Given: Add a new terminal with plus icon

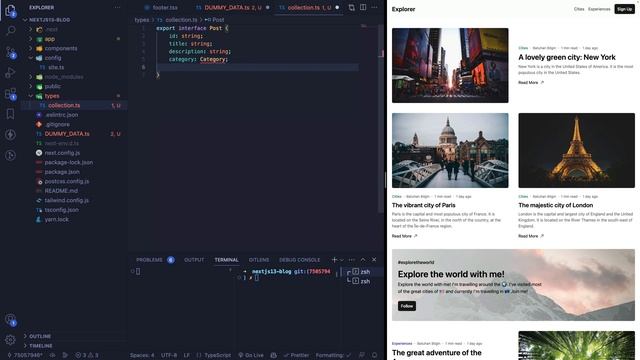Looking at the screenshot, I should pyautogui.click(x=334, y=260).
